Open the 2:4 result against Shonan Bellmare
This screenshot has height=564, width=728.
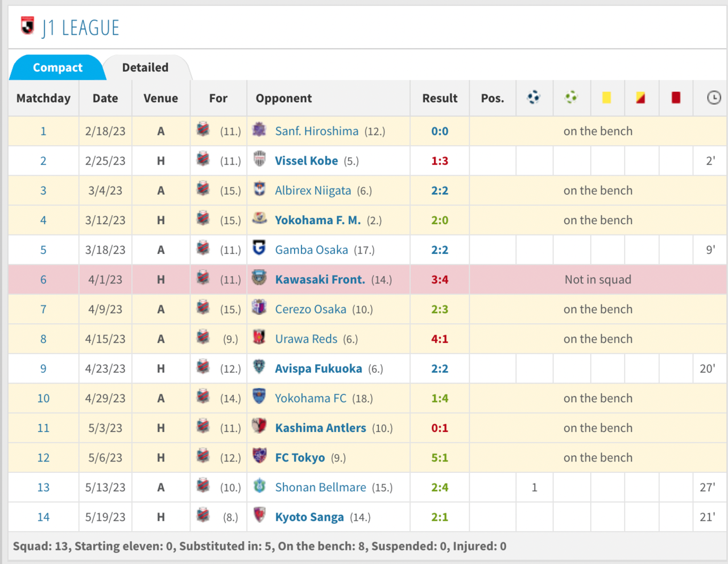tap(440, 487)
